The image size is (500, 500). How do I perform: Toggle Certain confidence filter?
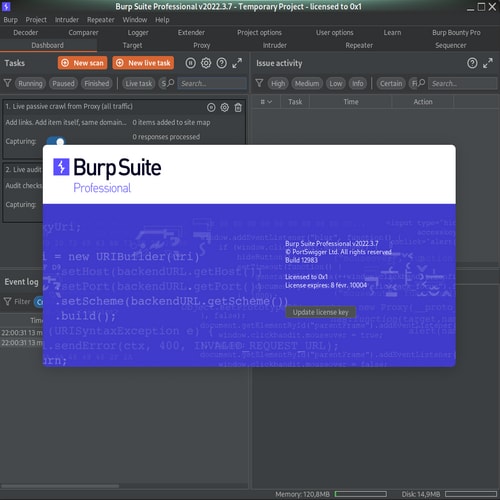click(391, 83)
